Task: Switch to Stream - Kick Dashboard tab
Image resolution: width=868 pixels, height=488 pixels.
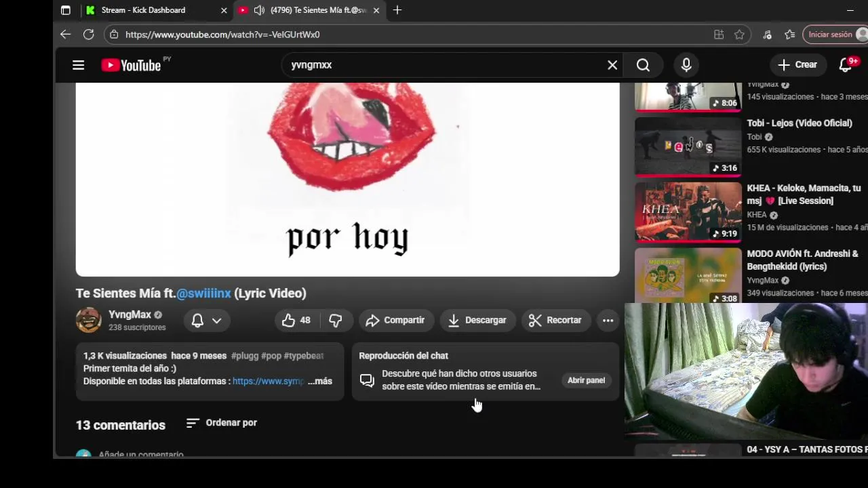Action: (x=157, y=10)
